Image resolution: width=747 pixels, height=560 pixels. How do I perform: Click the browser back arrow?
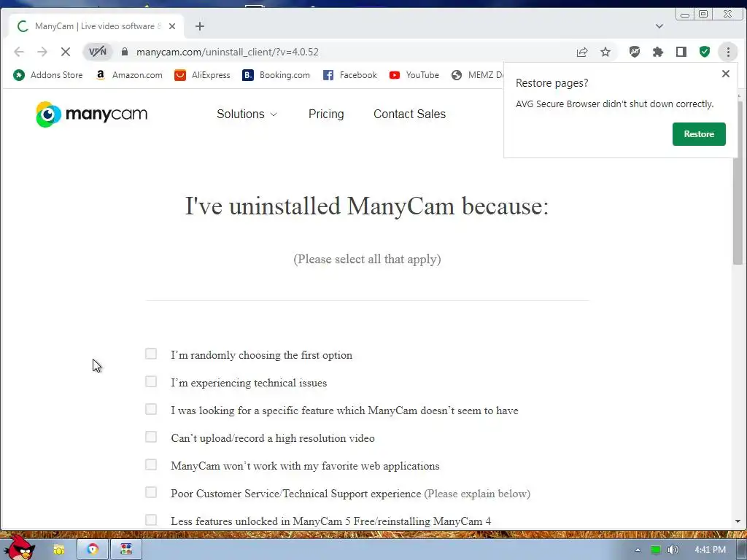point(19,52)
